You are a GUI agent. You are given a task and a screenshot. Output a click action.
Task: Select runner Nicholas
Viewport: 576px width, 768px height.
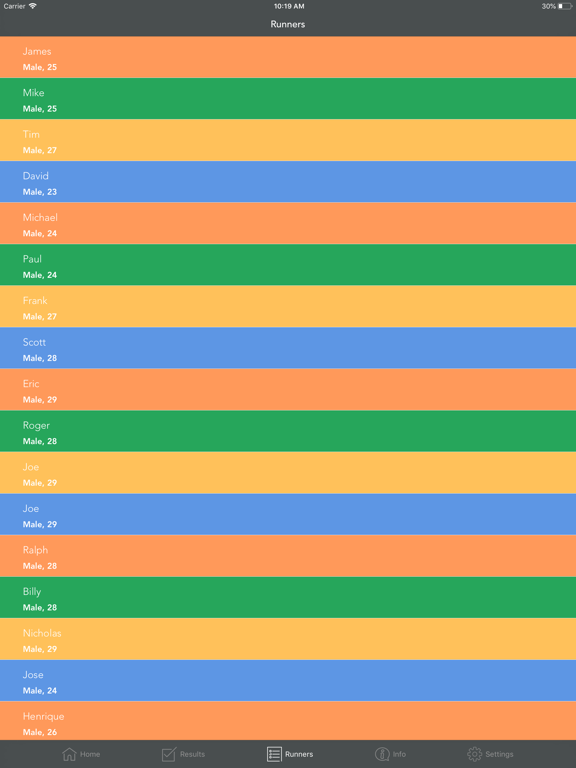click(288, 639)
